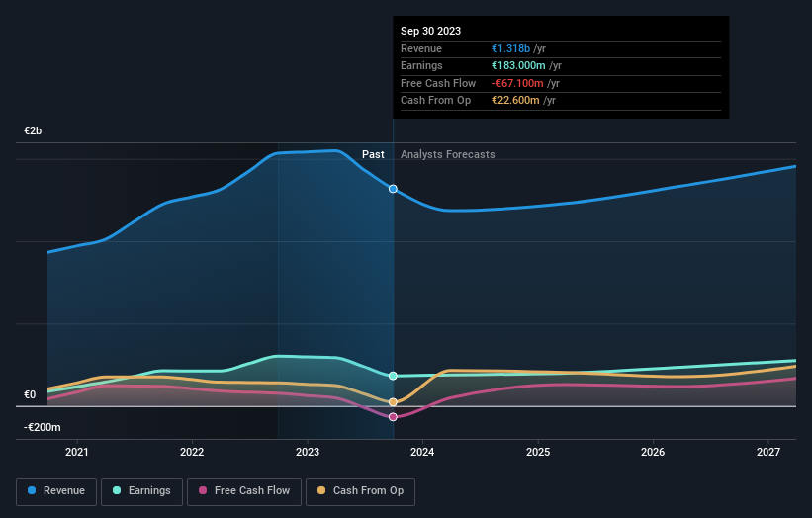
Task: Select the Free Cash Flow data point marker
Action: [393, 417]
